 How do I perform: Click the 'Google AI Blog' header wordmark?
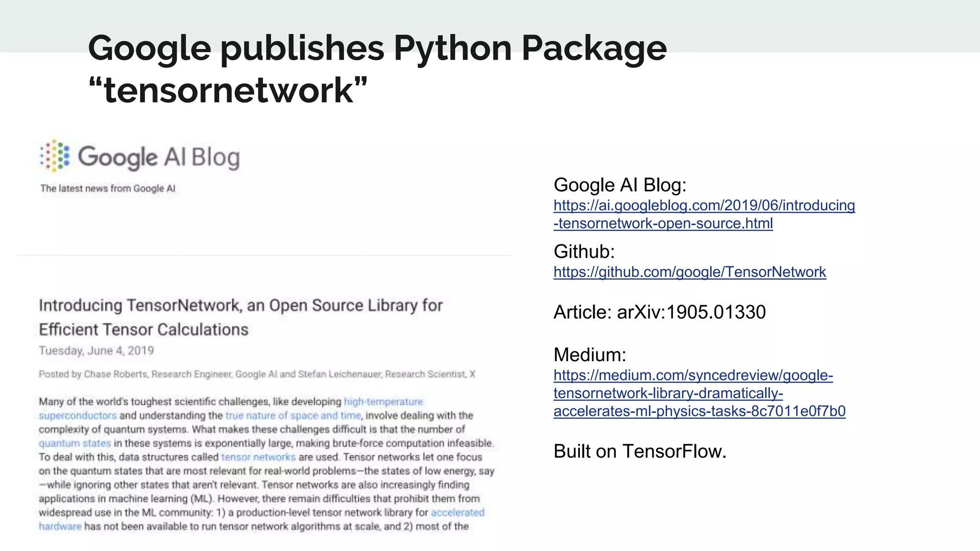159,157
